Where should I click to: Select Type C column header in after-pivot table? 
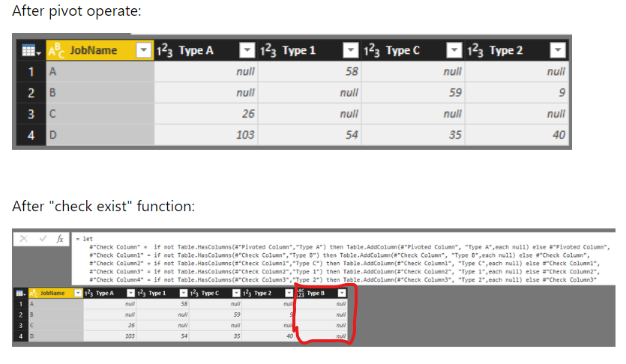pyautogui.click(x=413, y=50)
